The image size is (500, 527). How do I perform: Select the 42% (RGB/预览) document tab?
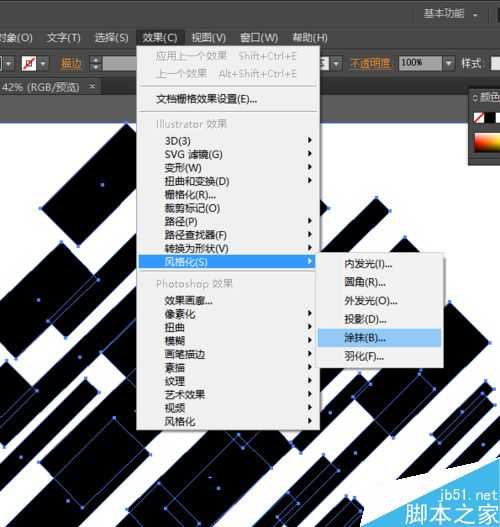pos(40,87)
